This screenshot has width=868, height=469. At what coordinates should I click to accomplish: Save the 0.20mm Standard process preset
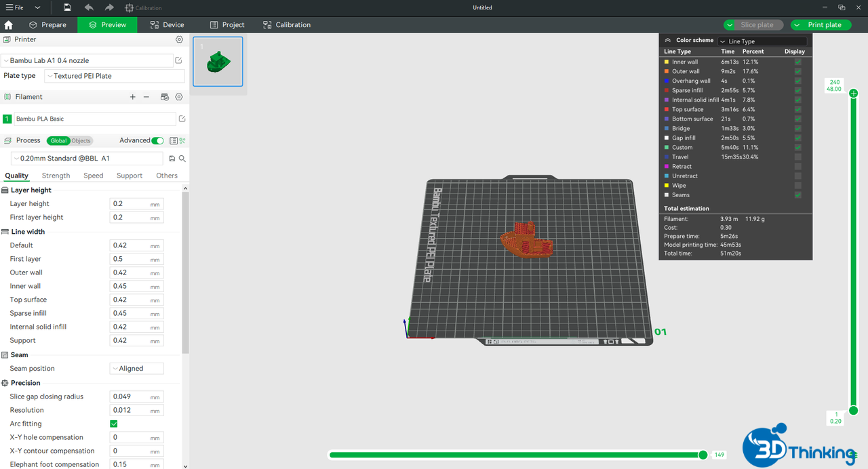(172, 159)
